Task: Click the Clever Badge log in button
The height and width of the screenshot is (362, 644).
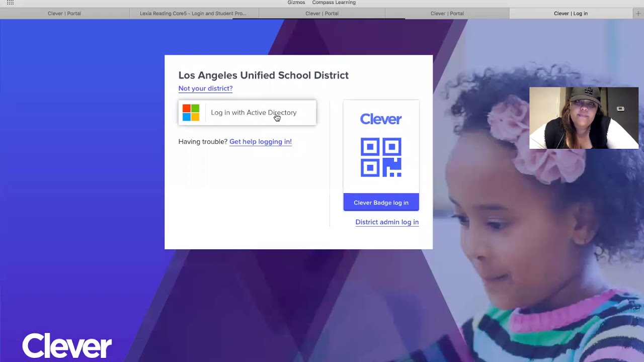Action: click(381, 202)
